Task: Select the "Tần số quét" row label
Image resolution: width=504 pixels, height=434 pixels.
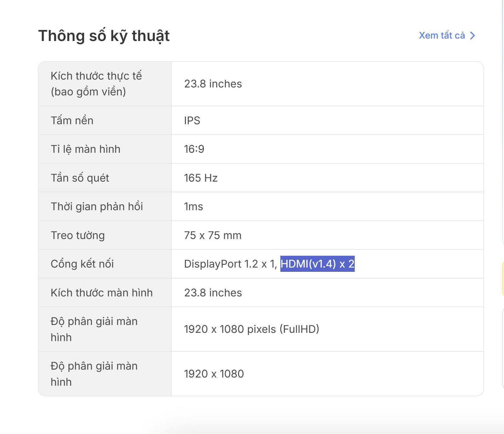Action: tap(80, 178)
